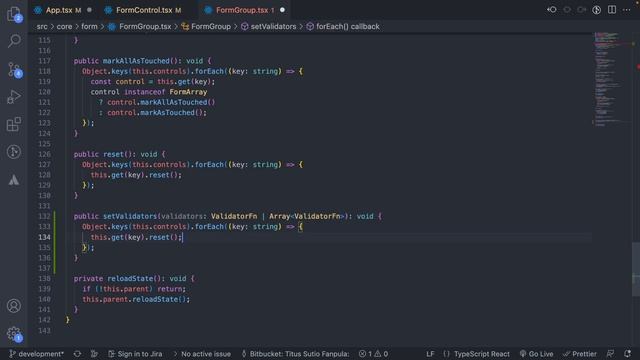This screenshot has width=640, height=360.
Task: Click the synchronize changes icon in status bar
Action: pos(77,354)
